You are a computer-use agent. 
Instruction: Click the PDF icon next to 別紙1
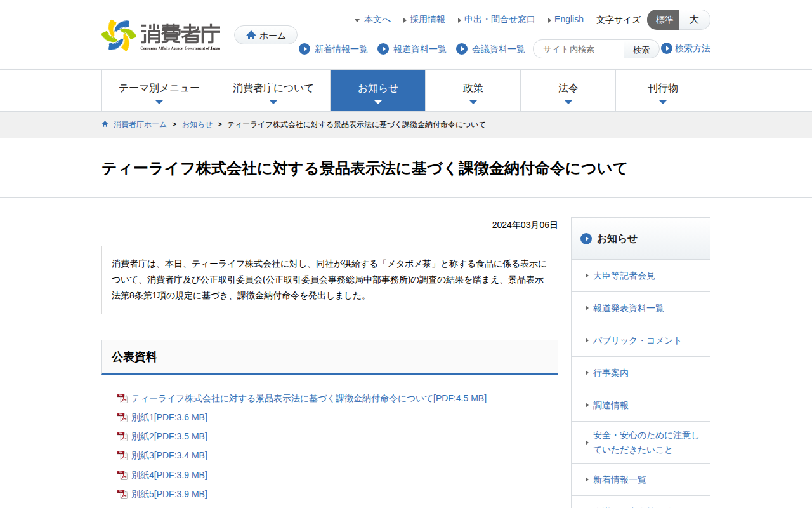(122, 418)
